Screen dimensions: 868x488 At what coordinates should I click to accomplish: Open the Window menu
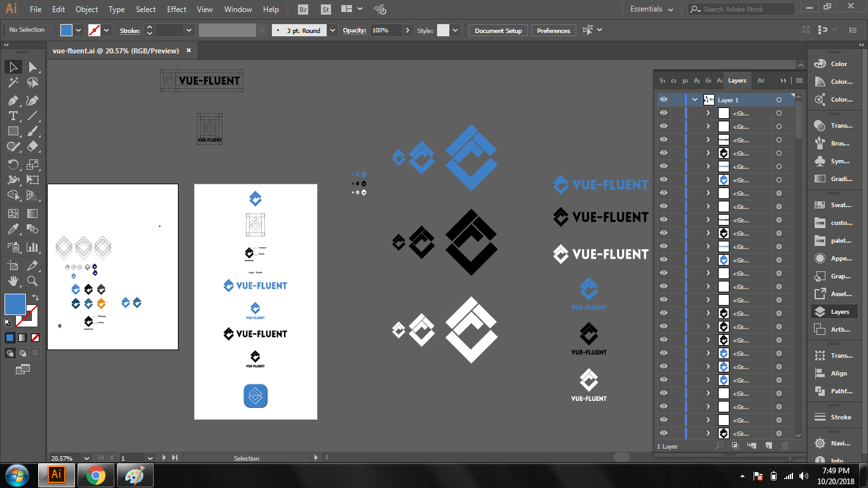pos(238,10)
